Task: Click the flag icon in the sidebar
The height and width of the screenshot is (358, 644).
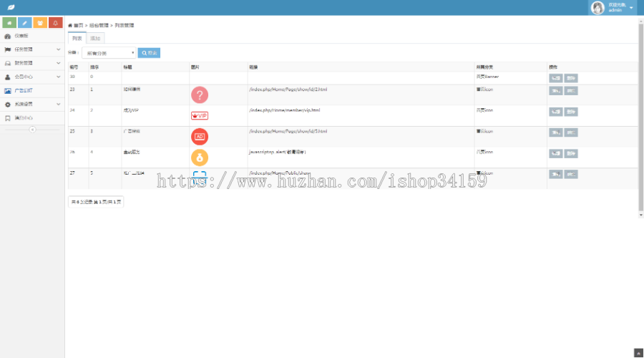Action: pos(7,49)
